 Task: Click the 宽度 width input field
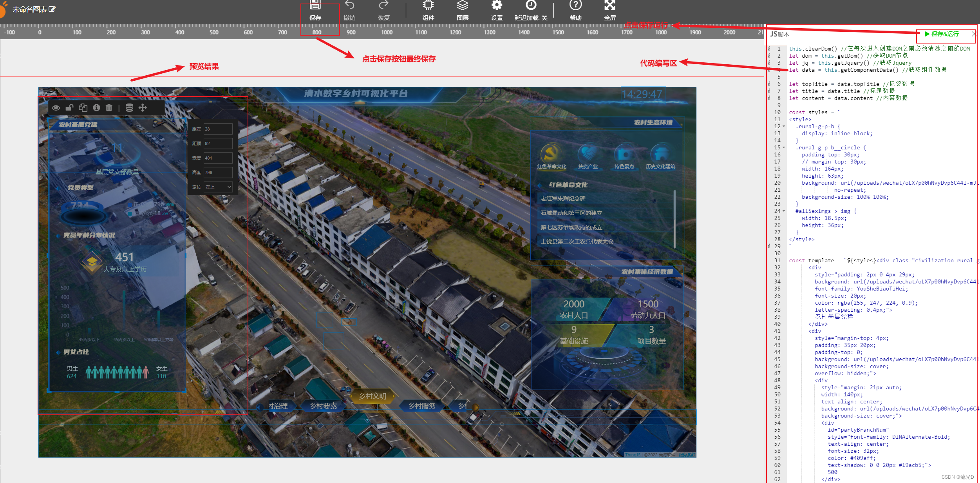point(218,158)
